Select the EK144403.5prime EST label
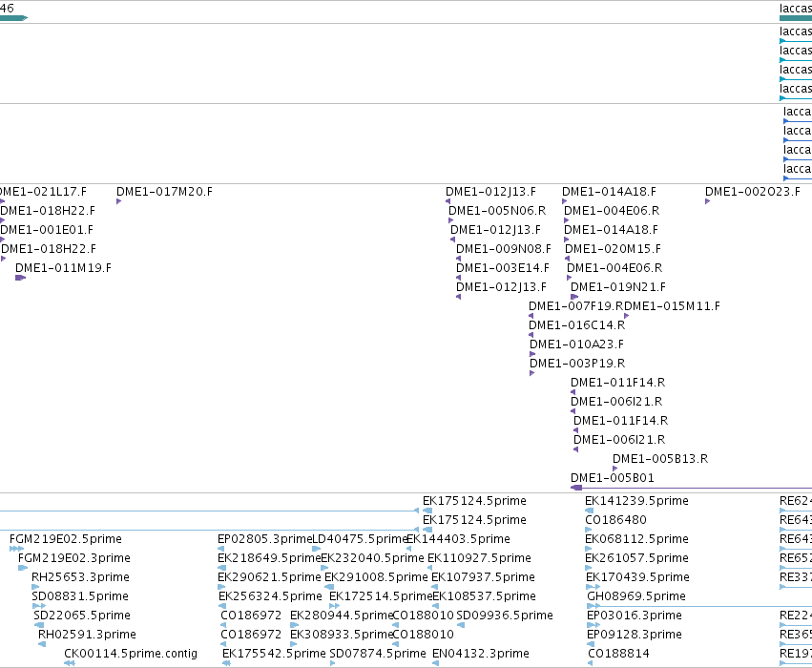This screenshot has height=668, width=812. 458,539
